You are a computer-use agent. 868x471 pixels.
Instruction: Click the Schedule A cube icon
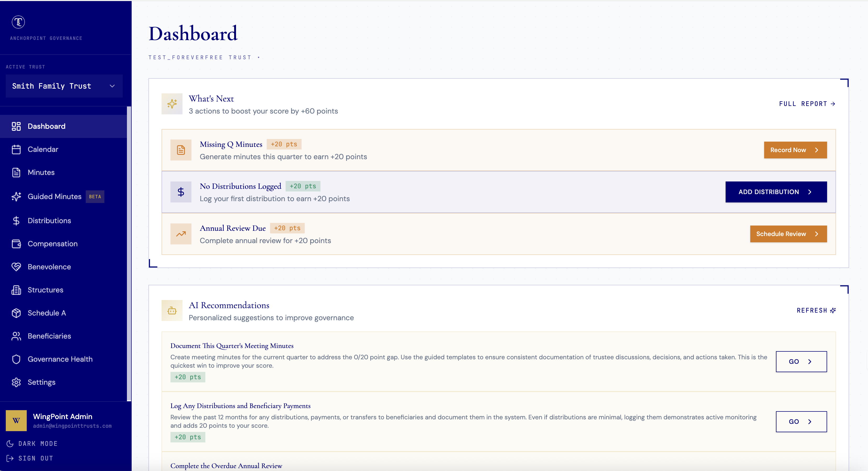pyautogui.click(x=17, y=313)
